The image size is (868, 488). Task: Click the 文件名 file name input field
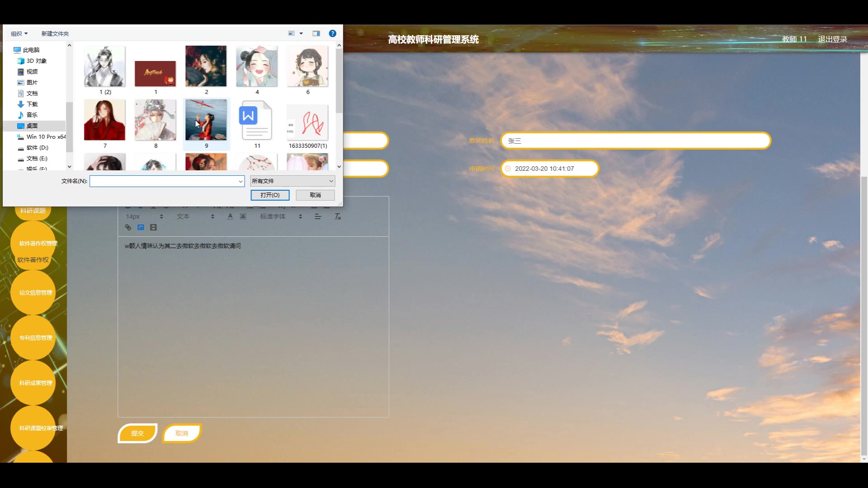point(164,181)
